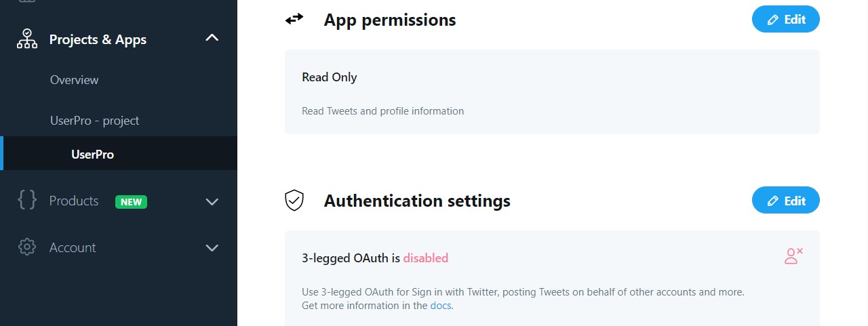Click the Projects & Apps label

[98, 39]
